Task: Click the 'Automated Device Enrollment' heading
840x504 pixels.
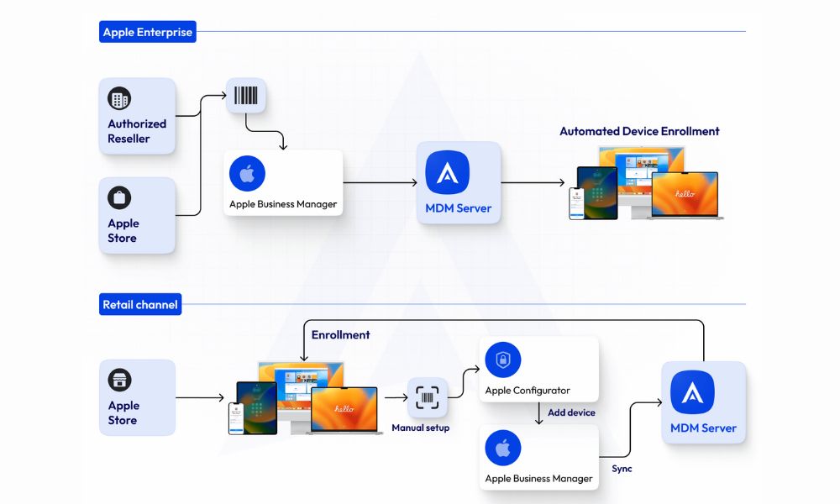Action: click(639, 131)
